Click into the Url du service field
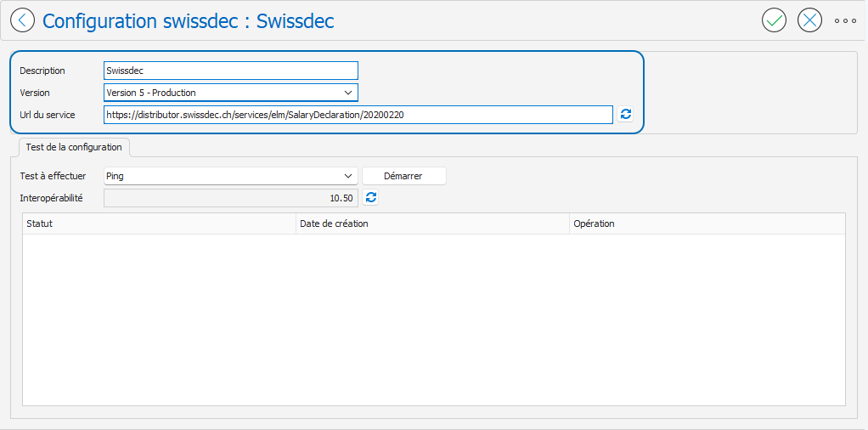Viewport: 868px width, 430px height. pyautogui.click(x=357, y=115)
